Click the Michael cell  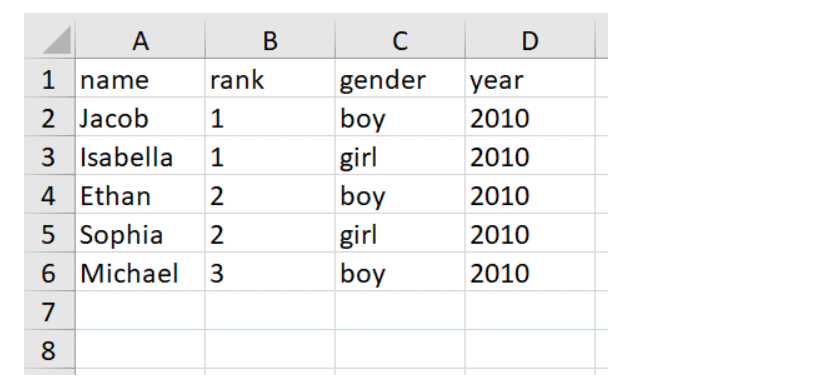(x=140, y=272)
